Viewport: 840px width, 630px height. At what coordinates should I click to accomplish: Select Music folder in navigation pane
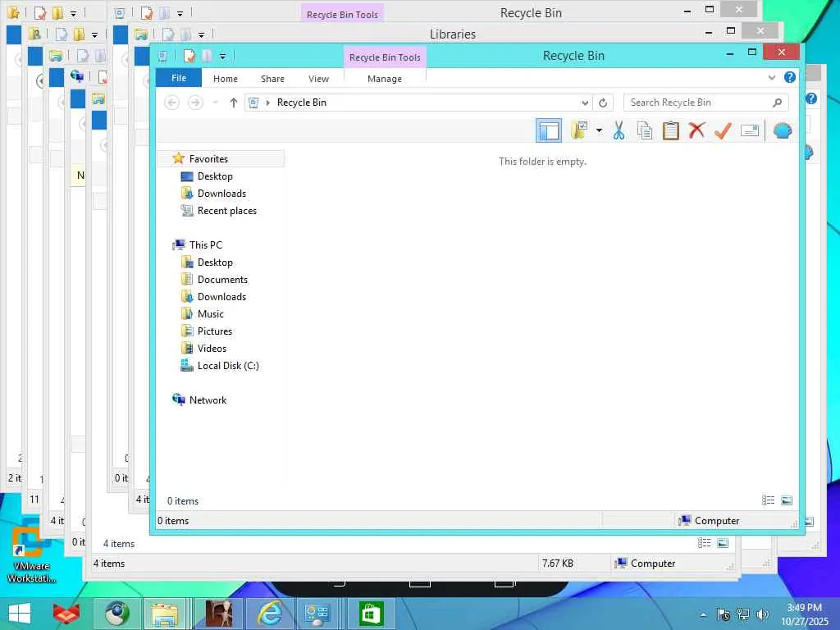(x=210, y=314)
